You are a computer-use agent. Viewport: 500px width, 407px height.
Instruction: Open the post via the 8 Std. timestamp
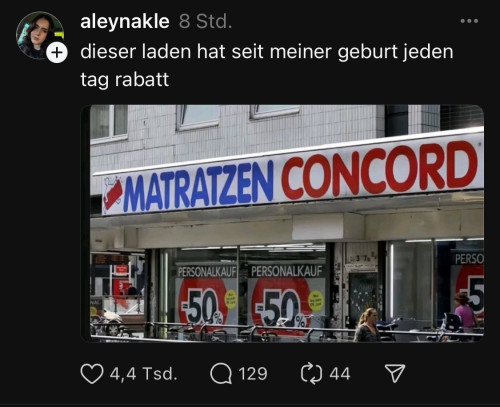tap(205, 21)
